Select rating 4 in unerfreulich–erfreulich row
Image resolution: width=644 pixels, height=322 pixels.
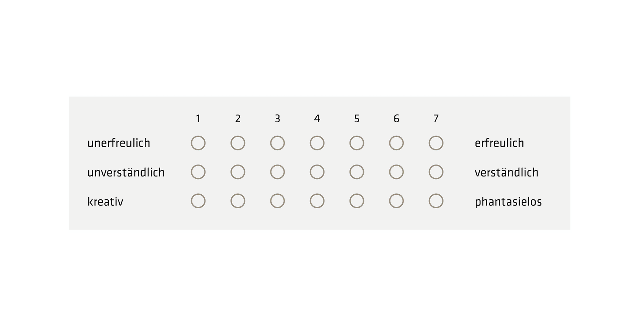click(317, 143)
